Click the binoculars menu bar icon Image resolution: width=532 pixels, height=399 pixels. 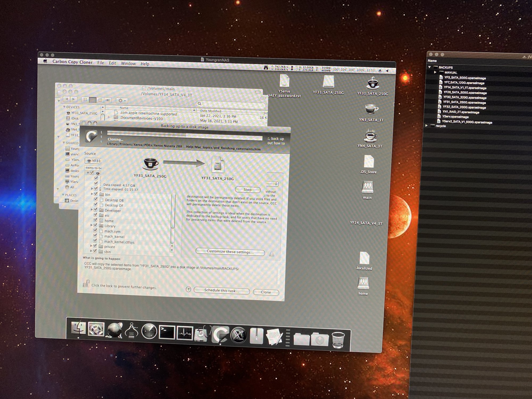[x=265, y=68]
